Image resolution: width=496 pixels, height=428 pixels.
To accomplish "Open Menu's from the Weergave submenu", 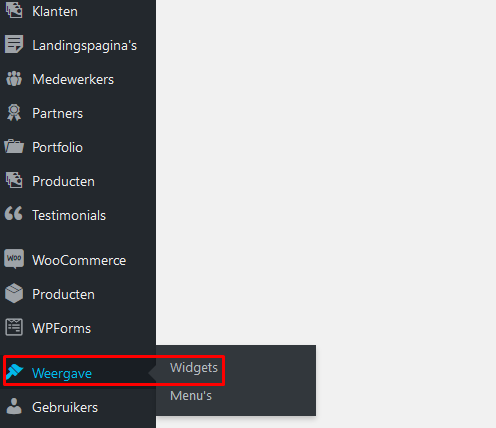I will tap(191, 396).
